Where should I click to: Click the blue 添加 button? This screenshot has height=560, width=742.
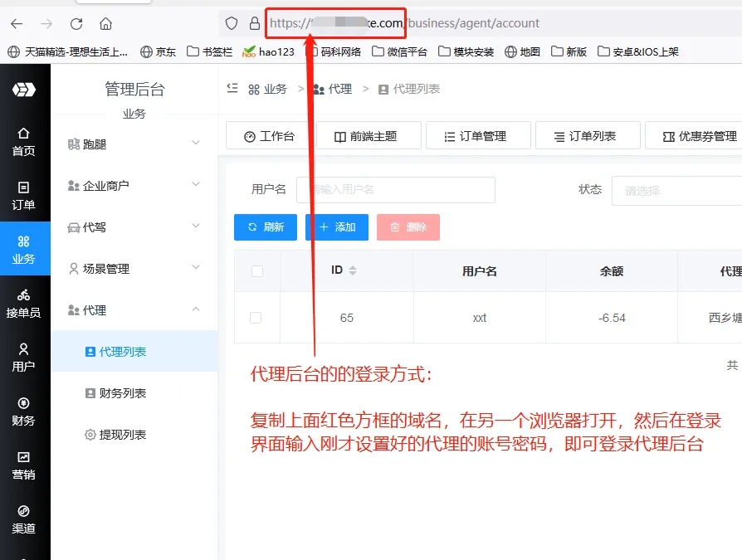tap(337, 227)
